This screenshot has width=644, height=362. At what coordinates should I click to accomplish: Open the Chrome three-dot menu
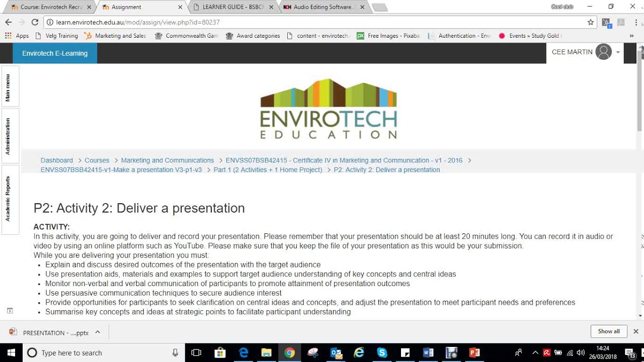click(636, 22)
